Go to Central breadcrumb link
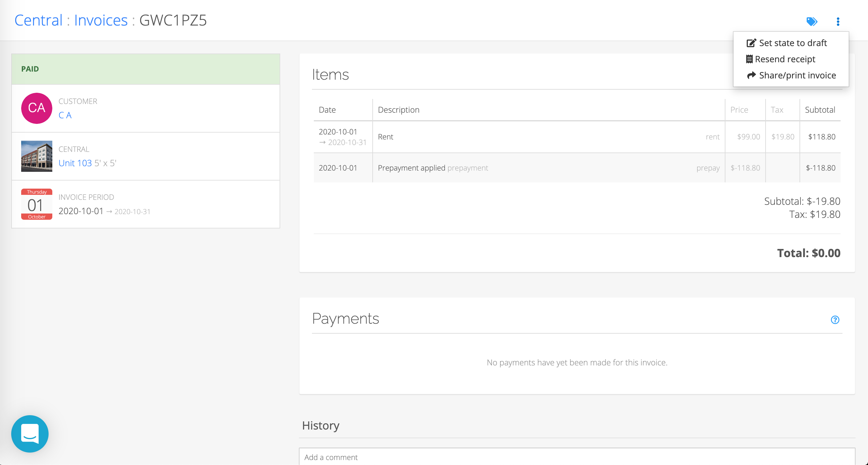 (38, 20)
